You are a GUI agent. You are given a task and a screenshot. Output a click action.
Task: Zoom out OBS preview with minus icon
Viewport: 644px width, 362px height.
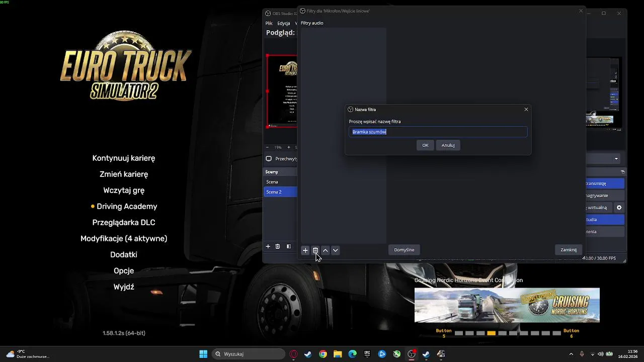point(267,147)
